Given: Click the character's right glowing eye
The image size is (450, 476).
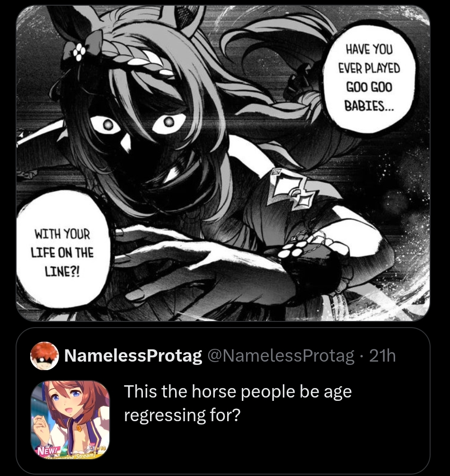Looking at the screenshot, I should coord(168,122).
